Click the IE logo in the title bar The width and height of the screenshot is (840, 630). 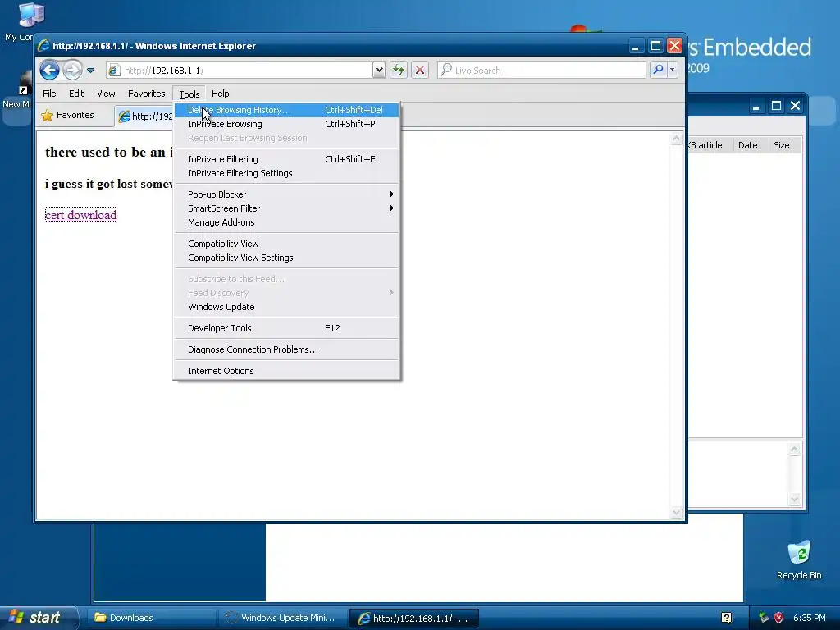[x=43, y=46]
